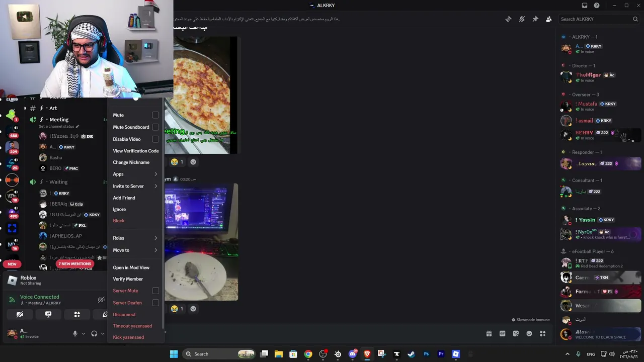This screenshot has height=362, width=644.
Task: Open the GIF picker
Action: point(502,333)
